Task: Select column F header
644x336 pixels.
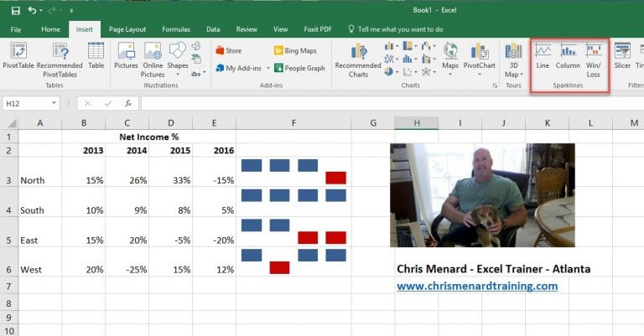Action: pyautogui.click(x=293, y=122)
